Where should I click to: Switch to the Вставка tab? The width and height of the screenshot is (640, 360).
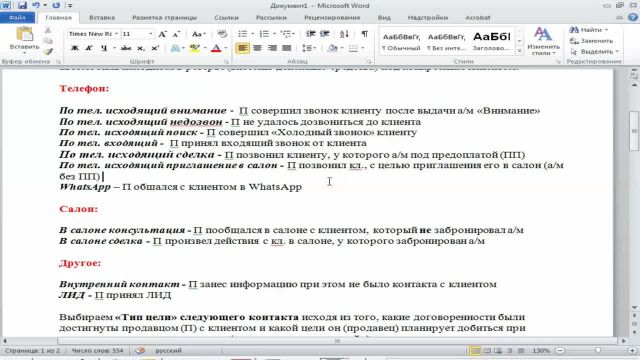(102, 18)
